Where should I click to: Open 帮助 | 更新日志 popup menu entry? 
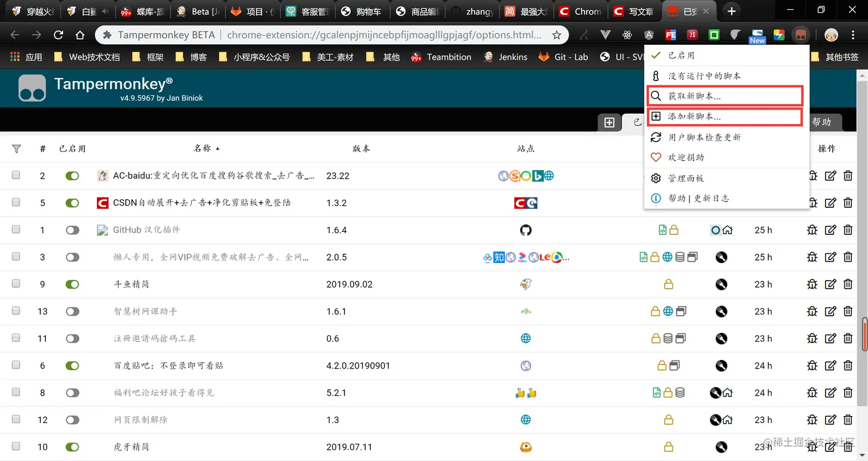pos(727,198)
